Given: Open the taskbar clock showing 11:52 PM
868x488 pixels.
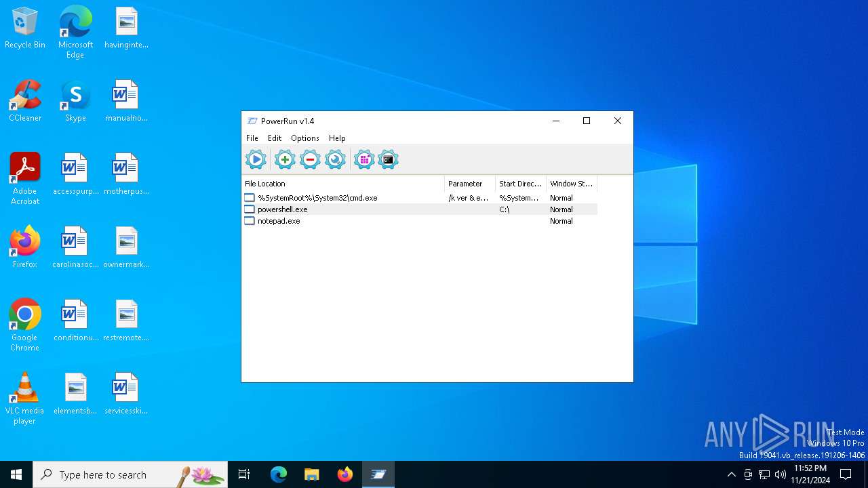Looking at the screenshot, I should coord(810,474).
